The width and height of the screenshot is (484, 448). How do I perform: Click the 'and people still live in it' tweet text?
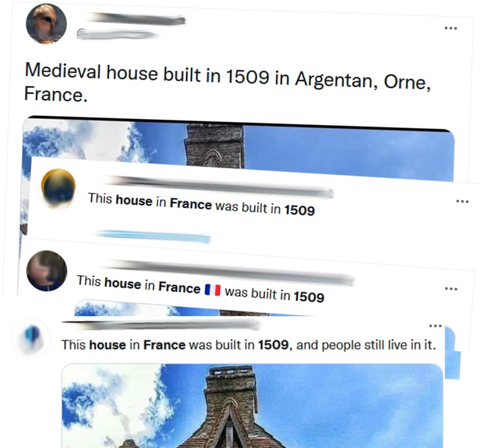click(366, 345)
